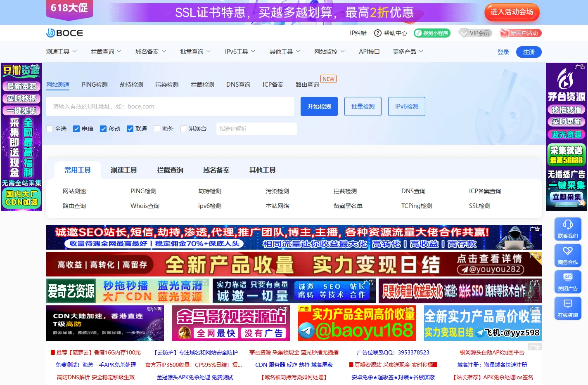Open the 高防DNS解析 text ad link
This screenshot has width=588, height=385.
pyautogui.click(x=96, y=377)
